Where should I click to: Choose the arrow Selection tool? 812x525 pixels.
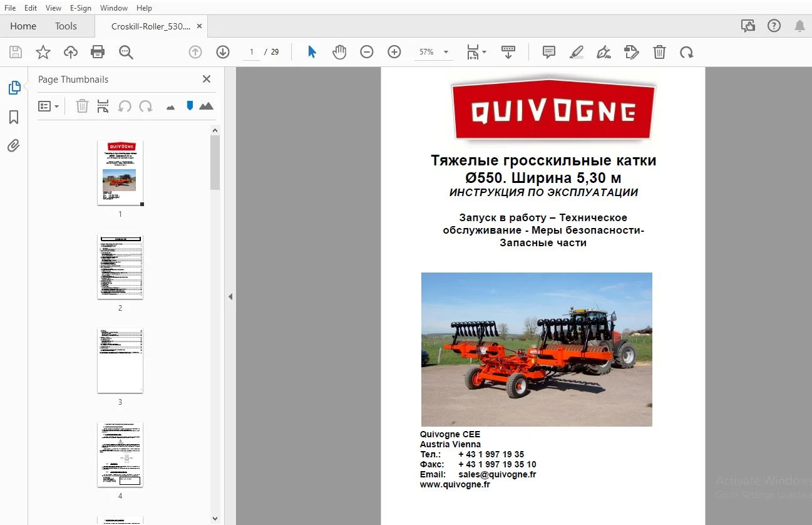(x=312, y=52)
